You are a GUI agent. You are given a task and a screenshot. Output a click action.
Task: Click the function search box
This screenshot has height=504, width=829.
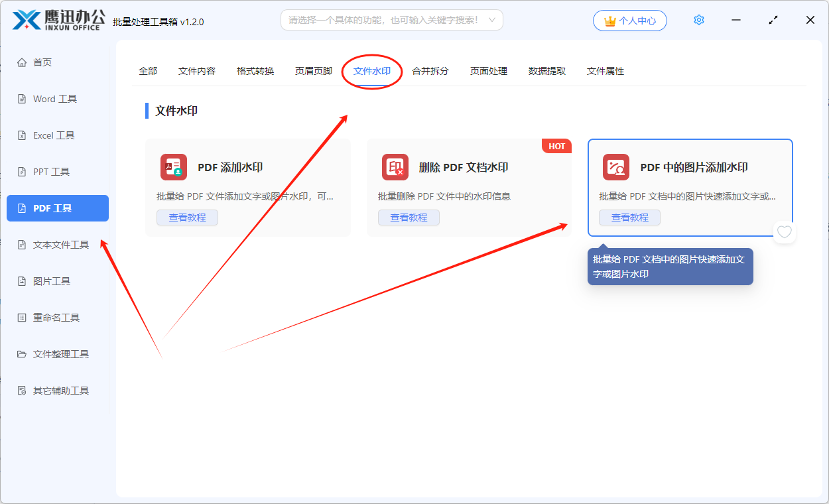(x=392, y=20)
